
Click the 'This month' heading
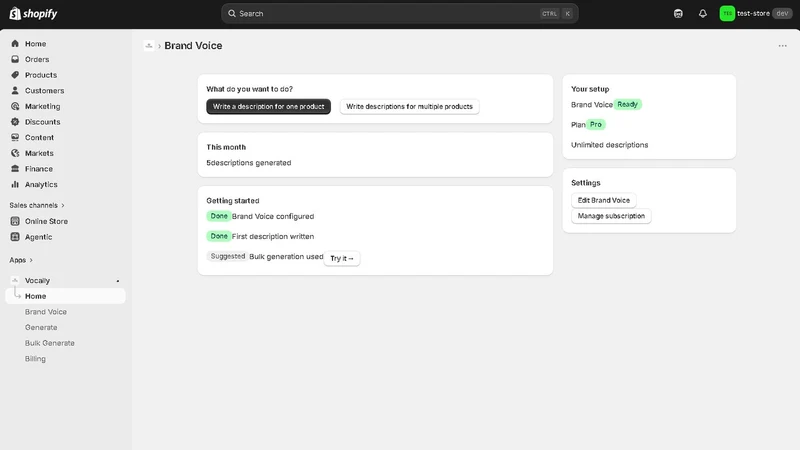tap(226, 147)
